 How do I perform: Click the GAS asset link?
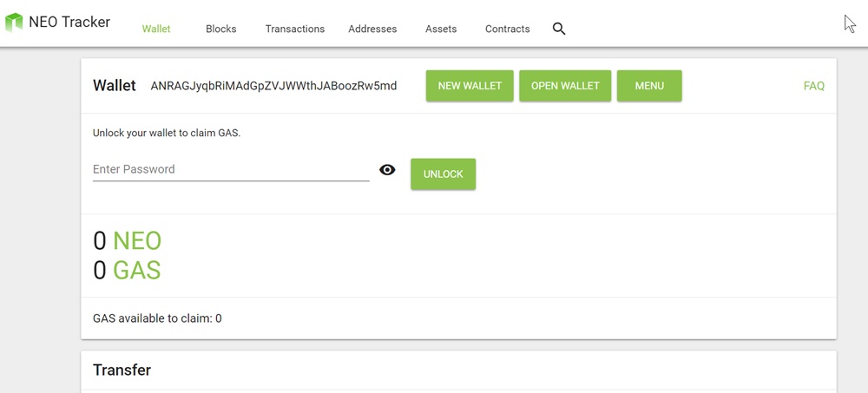(x=137, y=270)
